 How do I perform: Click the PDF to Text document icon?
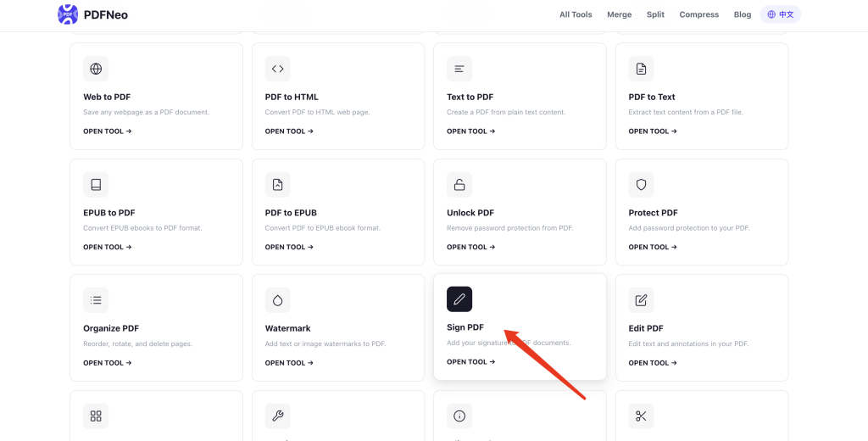coord(641,69)
